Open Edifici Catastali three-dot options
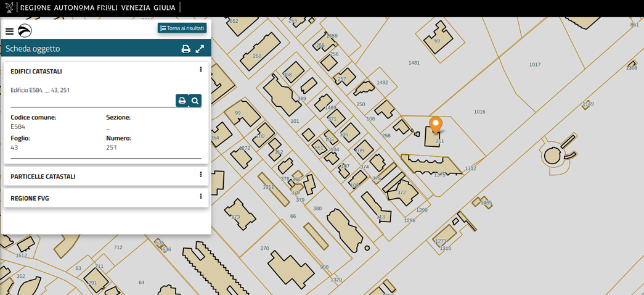 pos(200,70)
